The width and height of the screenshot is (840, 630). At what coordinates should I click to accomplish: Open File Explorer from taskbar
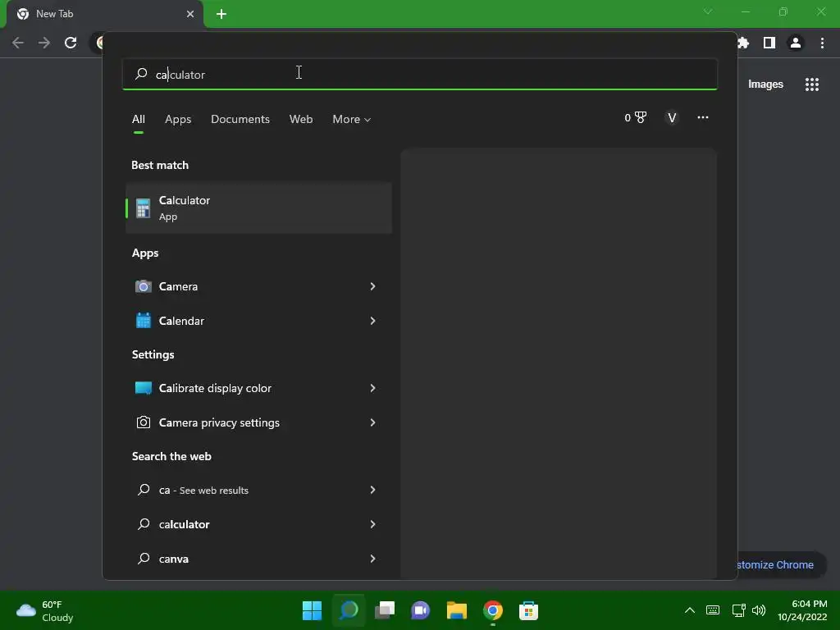tap(456, 610)
